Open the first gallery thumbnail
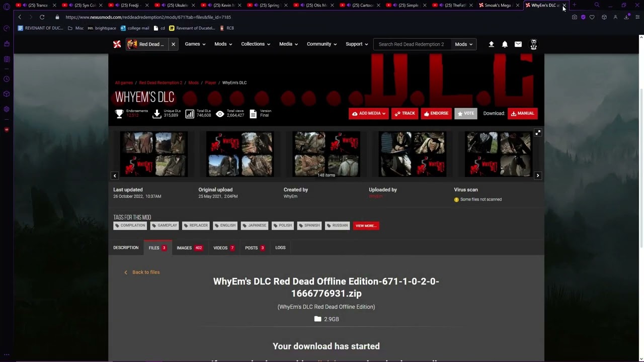The width and height of the screenshot is (644, 362). click(x=154, y=154)
